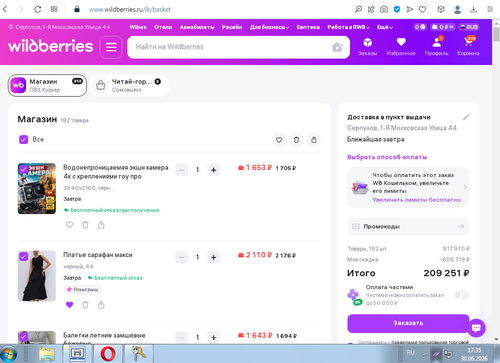
Task: Open Favorites (Избранное) heart in header
Action: point(401,42)
